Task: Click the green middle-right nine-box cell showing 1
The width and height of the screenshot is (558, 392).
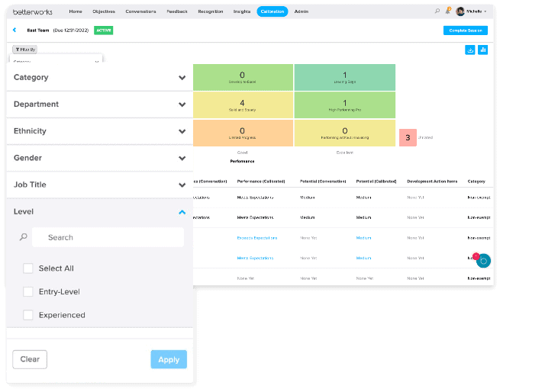Action: (345, 105)
